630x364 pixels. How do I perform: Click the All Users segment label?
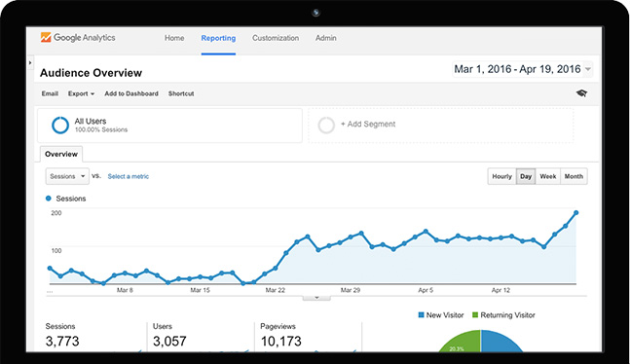91,121
